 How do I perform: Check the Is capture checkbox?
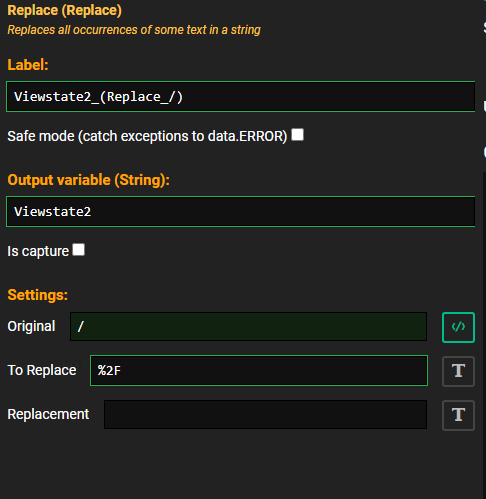78,250
